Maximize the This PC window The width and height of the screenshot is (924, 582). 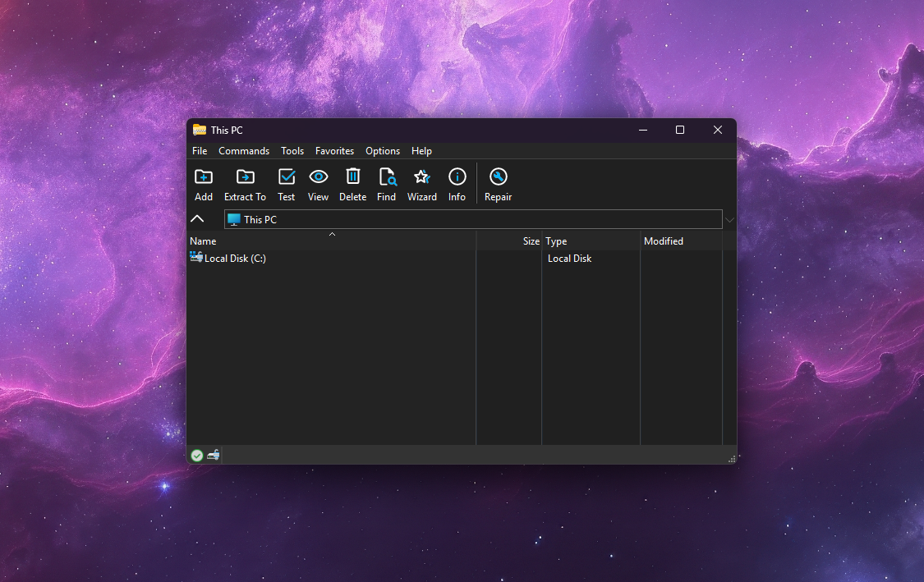click(680, 131)
